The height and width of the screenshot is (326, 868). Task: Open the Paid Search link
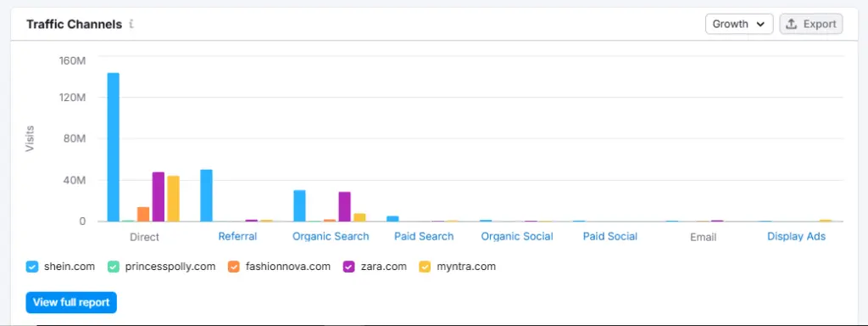(424, 236)
